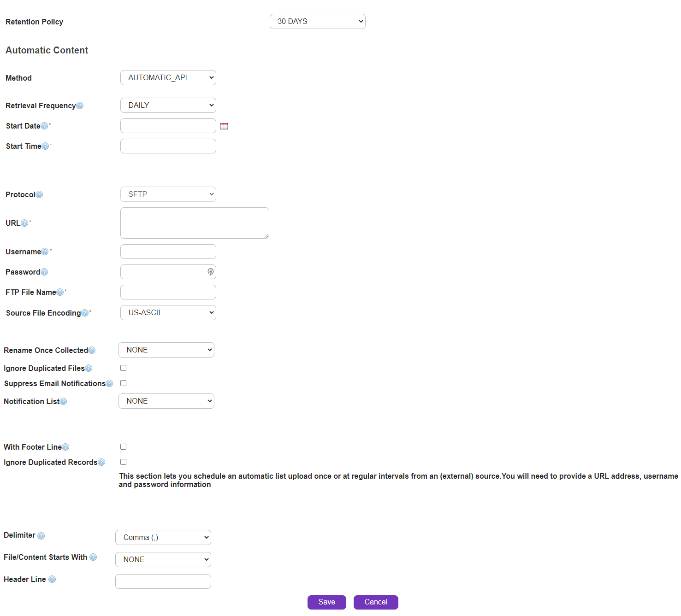Image resolution: width=681 pixels, height=616 pixels.
Task: Open the Delimiter dropdown showing Comma
Action: (163, 538)
